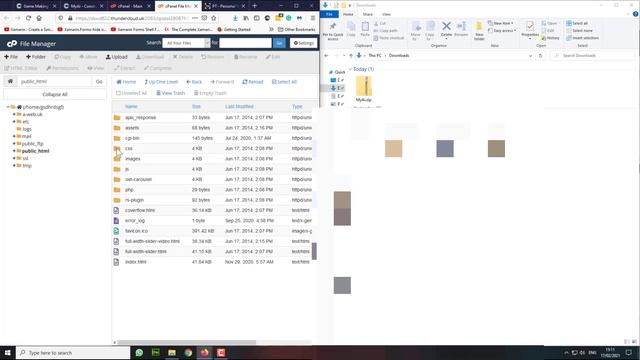Switch to Home tab in Explorer ribbon
This screenshot has width=640, height=360.
(x=348, y=14)
